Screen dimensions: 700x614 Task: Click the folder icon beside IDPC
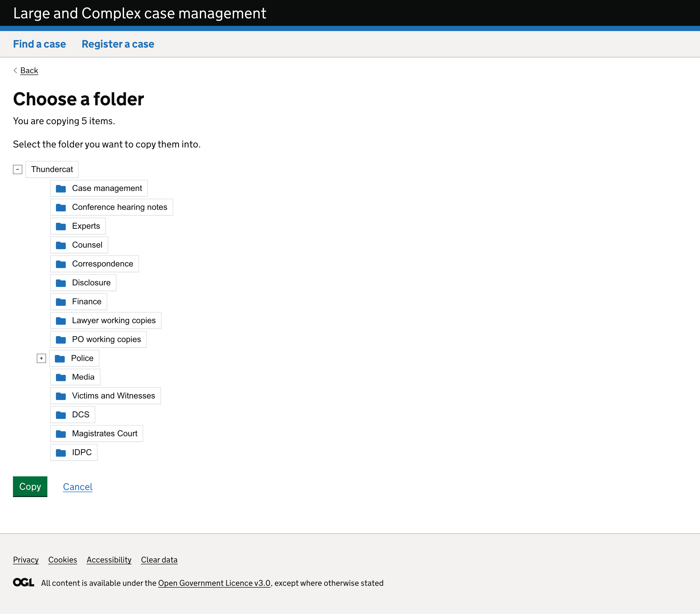(x=61, y=453)
